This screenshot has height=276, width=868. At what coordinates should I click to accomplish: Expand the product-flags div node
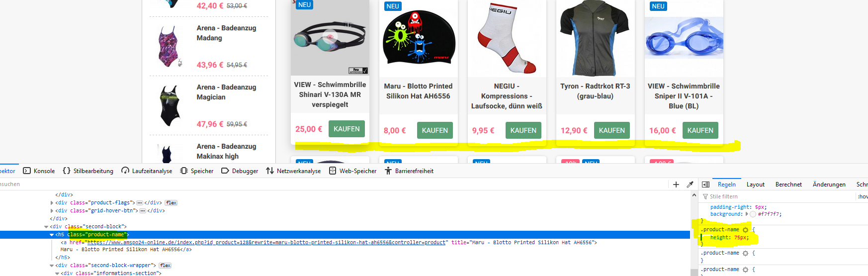52,203
